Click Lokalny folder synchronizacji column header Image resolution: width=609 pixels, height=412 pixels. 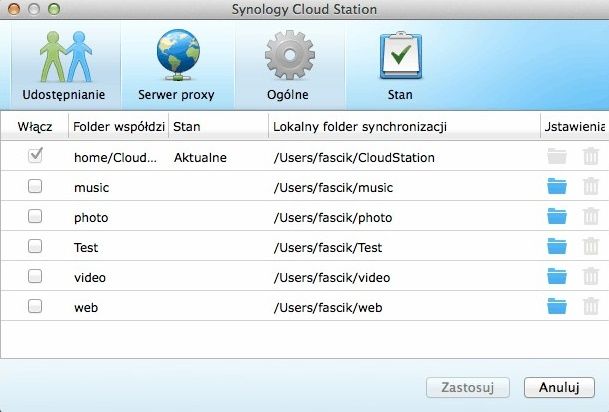pos(404,127)
